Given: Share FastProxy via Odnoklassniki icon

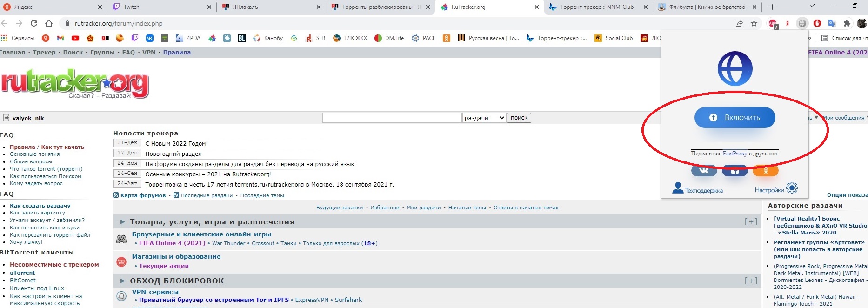Looking at the screenshot, I should (765, 171).
